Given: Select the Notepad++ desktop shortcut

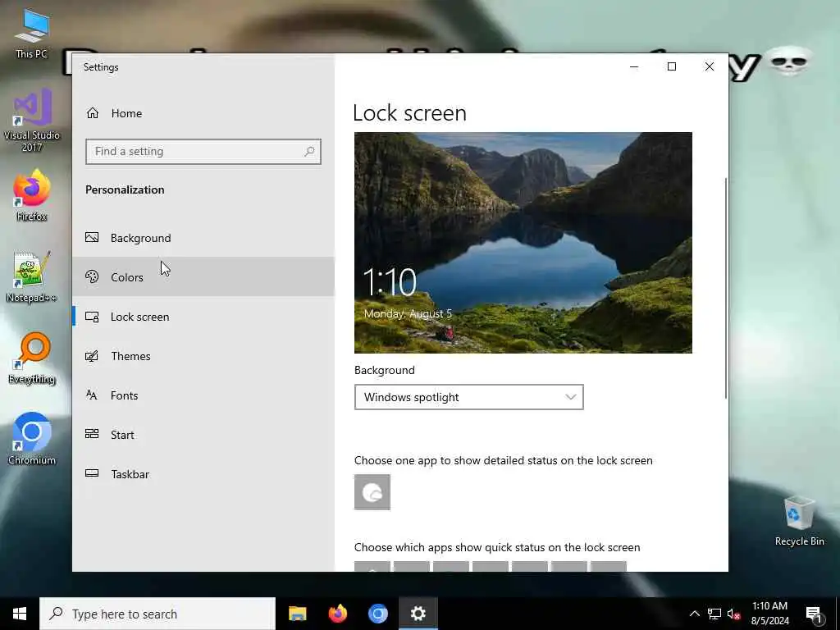Looking at the screenshot, I should click(32, 277).
